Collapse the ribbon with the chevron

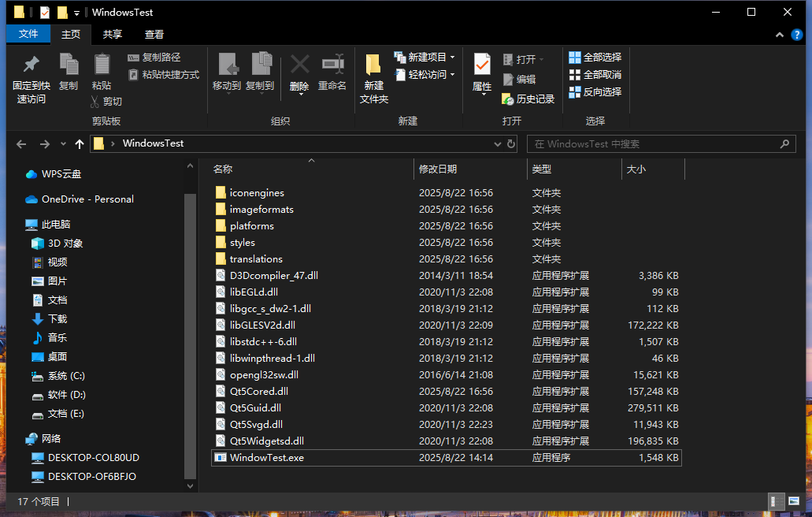coord(780,35)
